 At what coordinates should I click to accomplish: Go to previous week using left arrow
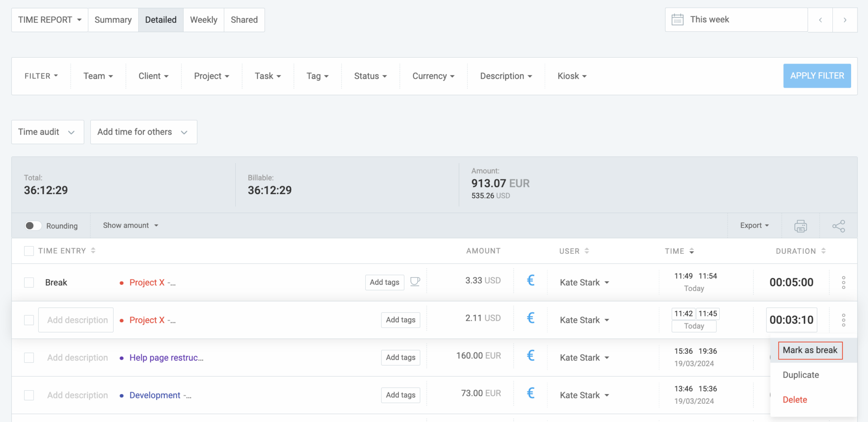[x=820, y=20]
